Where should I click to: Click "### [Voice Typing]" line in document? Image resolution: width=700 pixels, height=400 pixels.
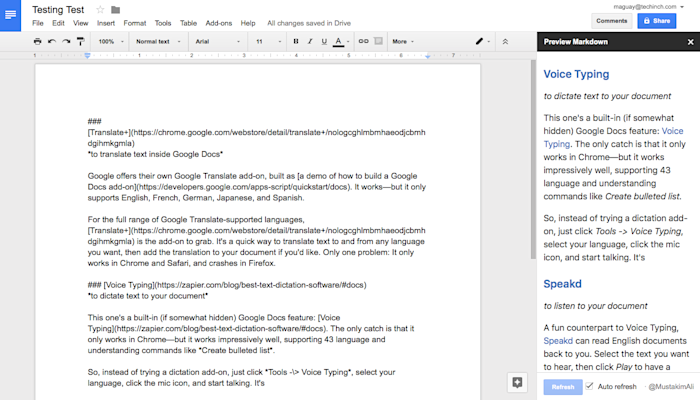(227, 285)
